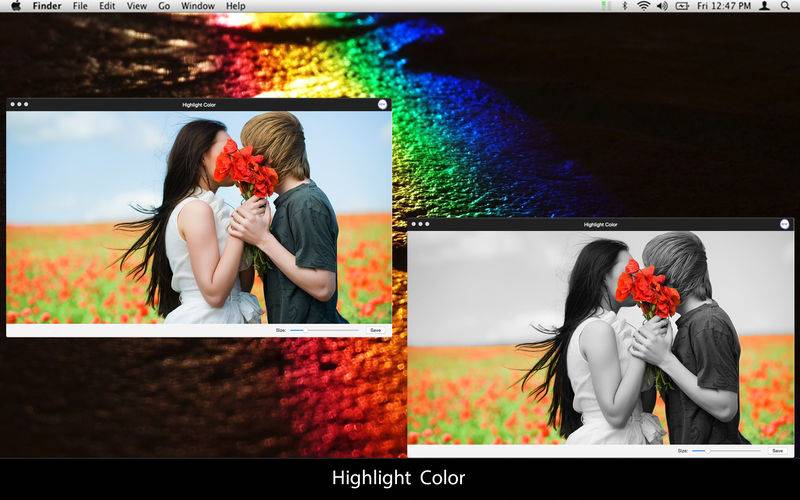
Task: Open the Help menu
Action: tap(236, 6)
